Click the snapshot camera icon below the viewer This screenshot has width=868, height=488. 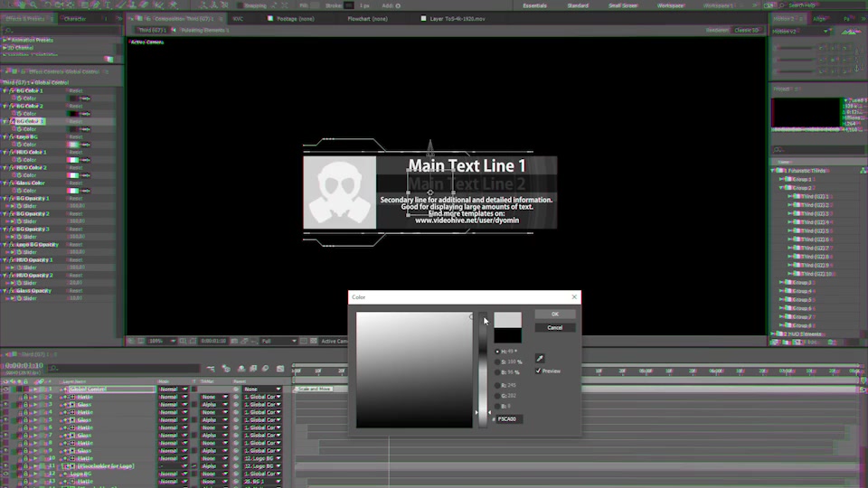pyautogui.click(x=234, y=341)
